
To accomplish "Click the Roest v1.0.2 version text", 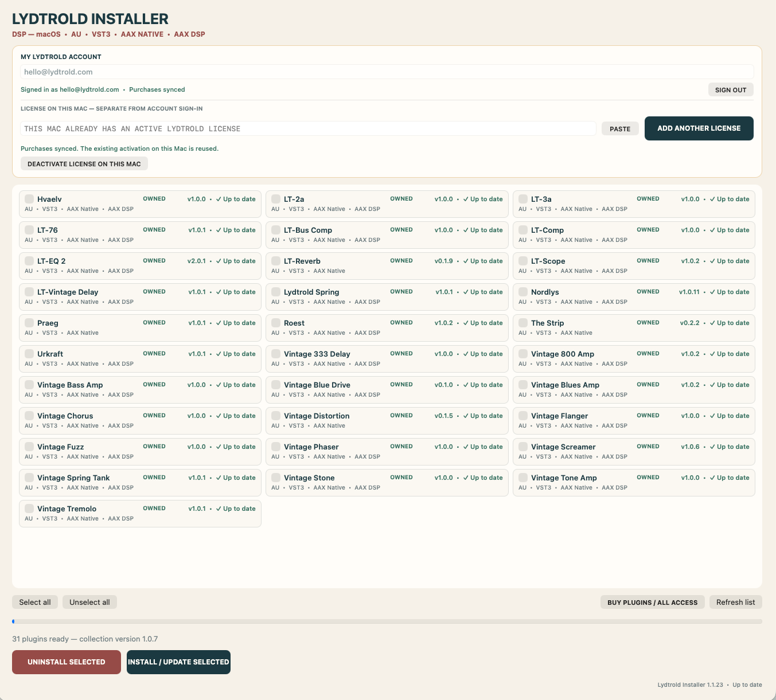I will [x=443, y=323].
